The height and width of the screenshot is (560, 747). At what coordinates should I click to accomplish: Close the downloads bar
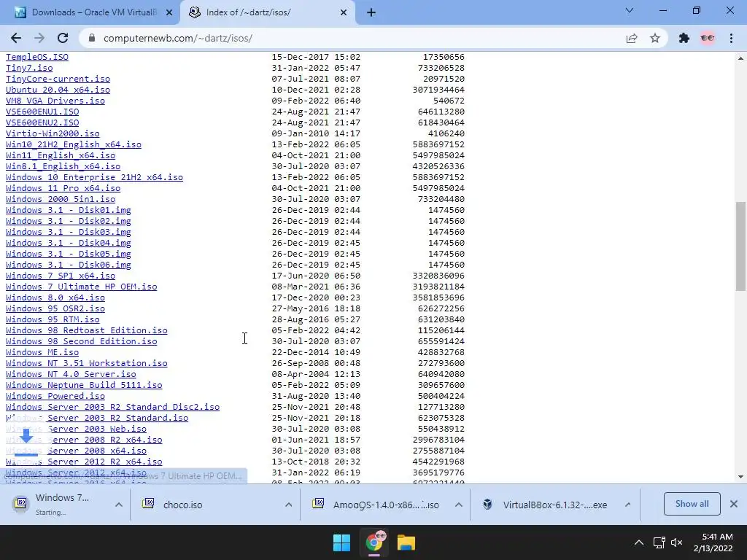point(734,504)
